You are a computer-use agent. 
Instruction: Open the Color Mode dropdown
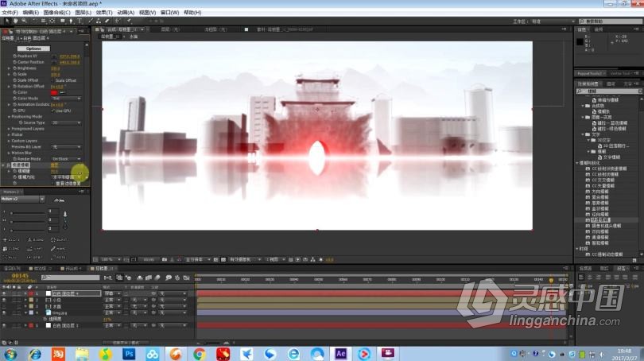67,99
